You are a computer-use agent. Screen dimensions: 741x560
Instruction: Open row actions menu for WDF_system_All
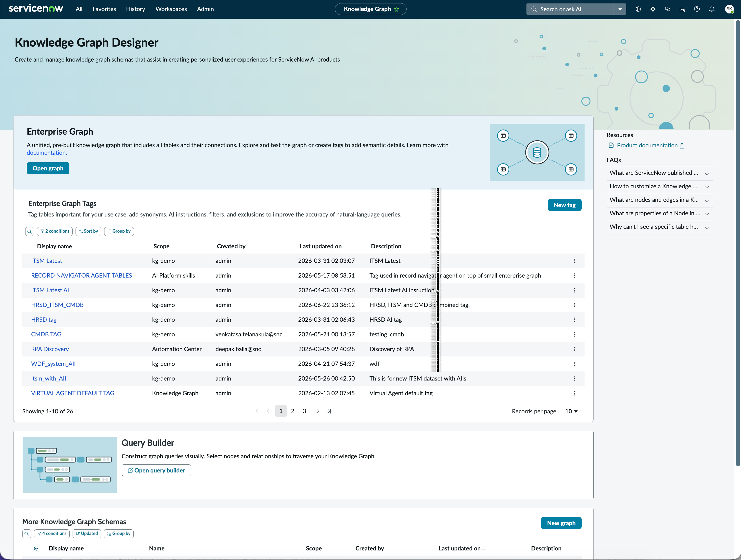575,364
